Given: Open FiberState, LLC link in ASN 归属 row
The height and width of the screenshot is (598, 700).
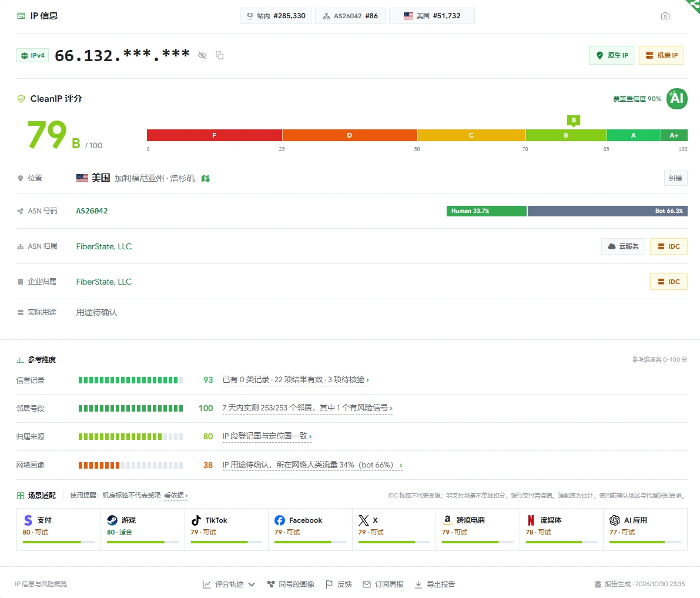Looking at the screenshot, I should (104, 246).
